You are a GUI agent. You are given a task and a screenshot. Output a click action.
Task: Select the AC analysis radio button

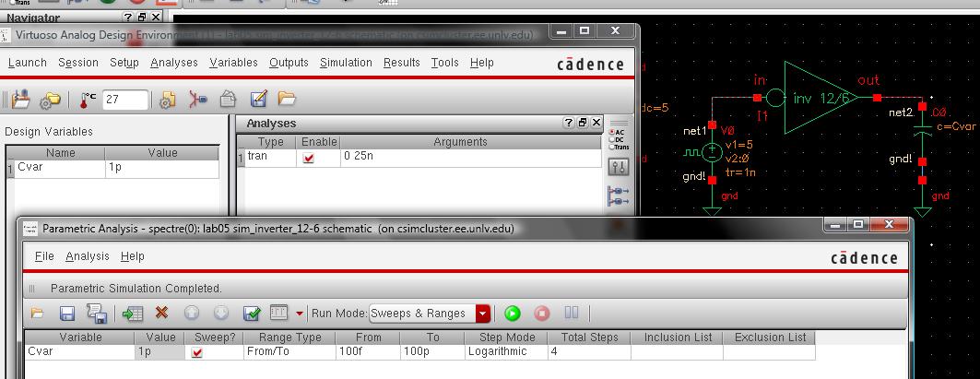[x=612, y=133]
